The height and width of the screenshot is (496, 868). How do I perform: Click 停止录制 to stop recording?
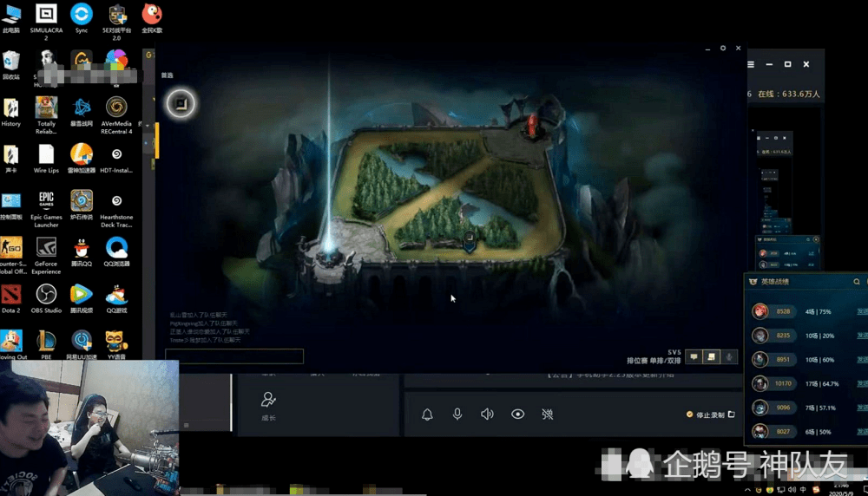(x=710, y=414)
